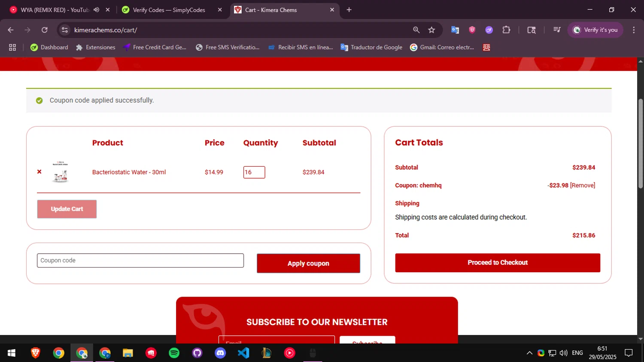
Task: Open the last red icon bookmark
Action: [x=486, y=47]
